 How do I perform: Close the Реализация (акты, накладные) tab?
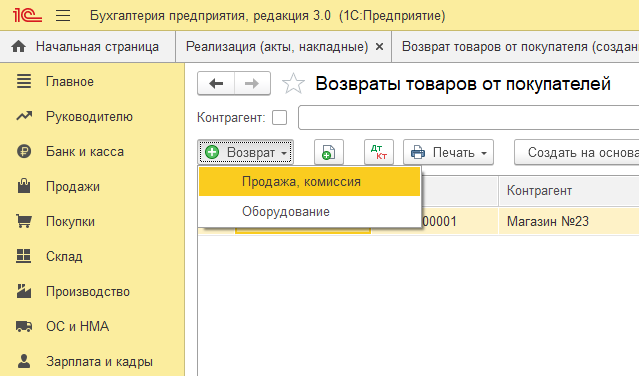379,47
